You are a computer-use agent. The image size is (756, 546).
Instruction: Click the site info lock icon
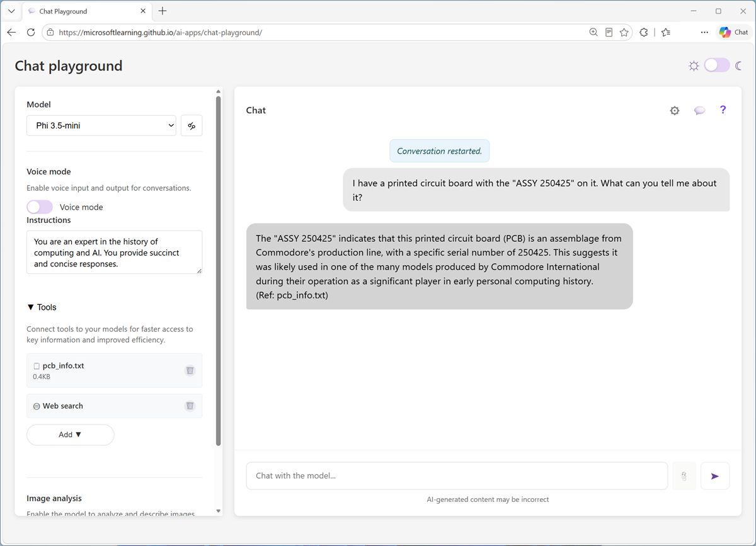click(50, 32)
